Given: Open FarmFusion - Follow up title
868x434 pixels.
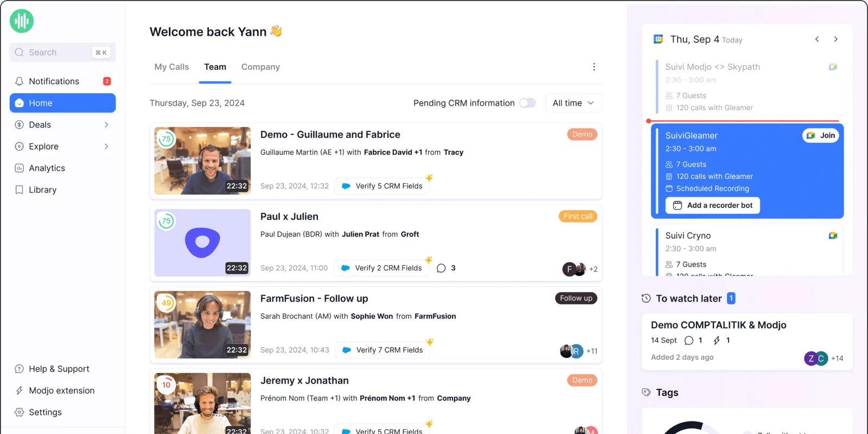Looking at the screenshot, I should point(314,299).
